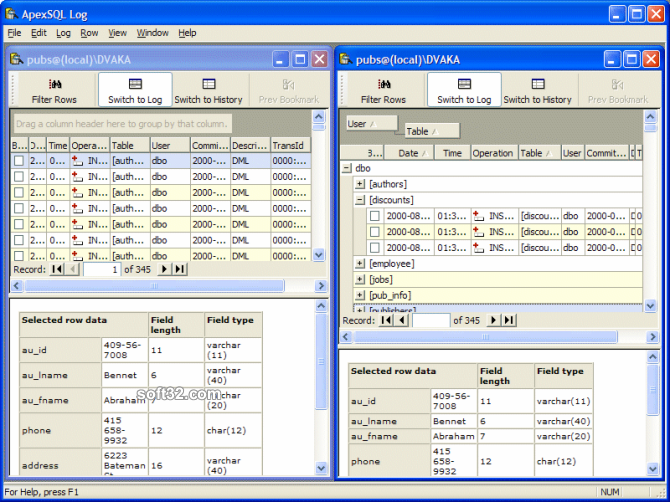Viewport: 670px width, 502px height.
Task: Check the second row checkbox in left grid
Action: (x=19, y=176)
